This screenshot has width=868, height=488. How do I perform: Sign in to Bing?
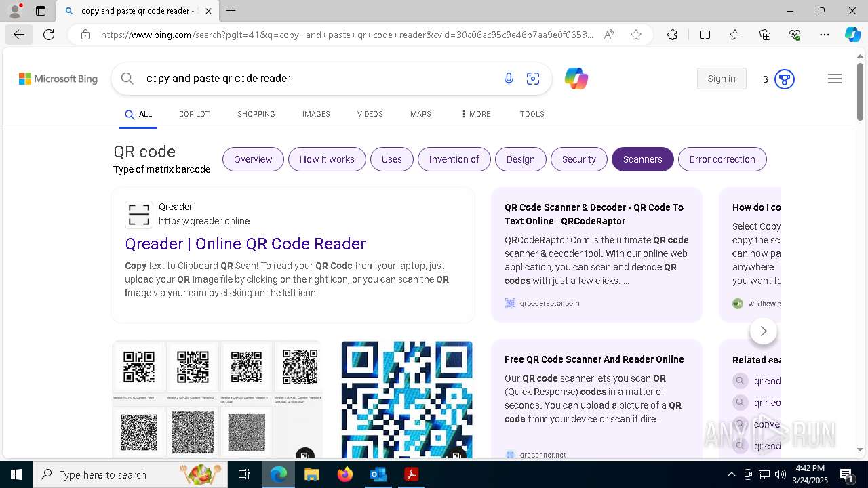722,79
